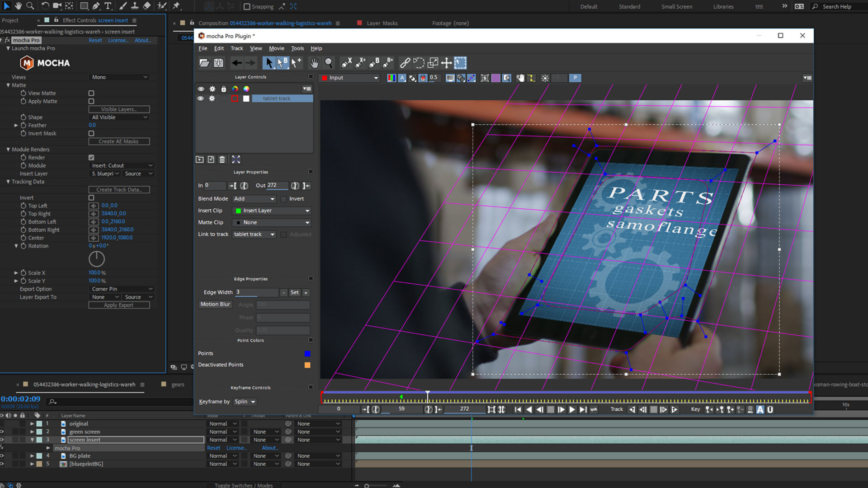
Task: Toggle visibility of the tablet track layer
Action: (x=201, y=99)
